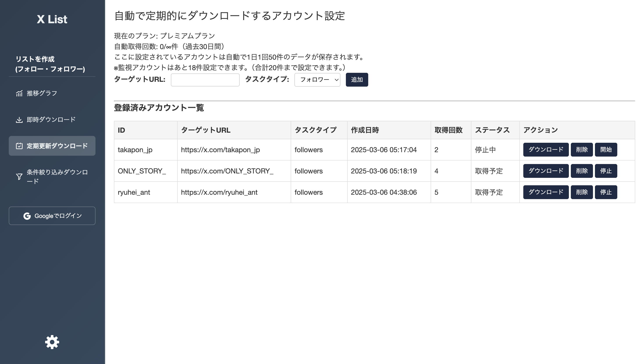
Task: Click the 取得回数 column header
Action: coord(451,130)
